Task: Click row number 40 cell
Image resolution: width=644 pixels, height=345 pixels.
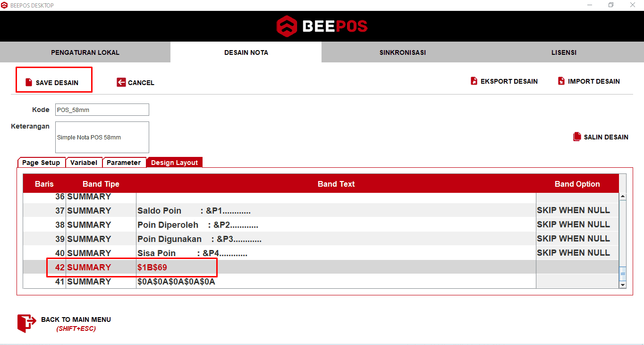Action: pyautogui.click(x=44, y=253)
